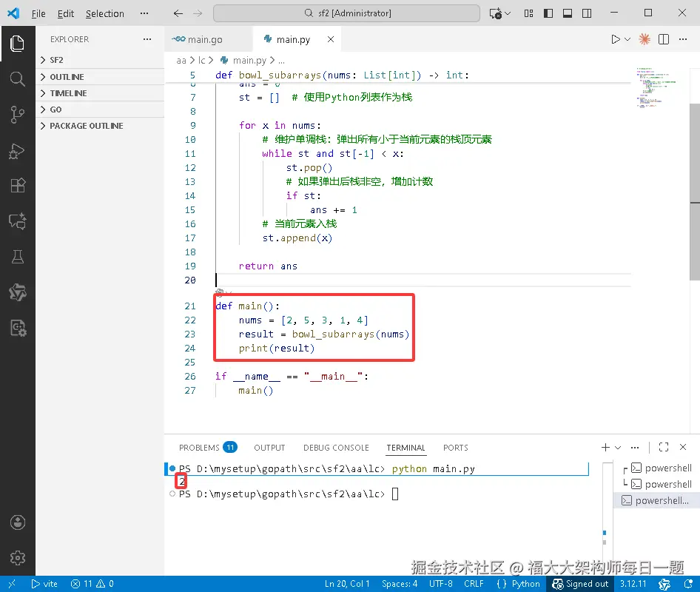Open the Search view in activity bar
Viewport: 700px width, 592px height.
click(18, 79)
